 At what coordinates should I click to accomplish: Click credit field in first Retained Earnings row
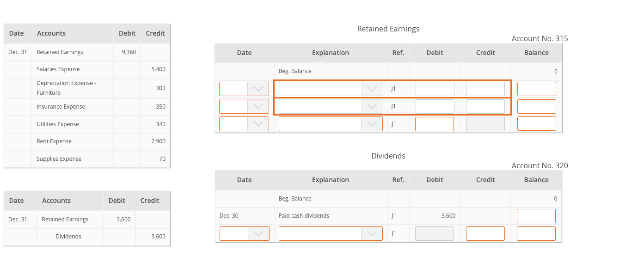[485, 89]
